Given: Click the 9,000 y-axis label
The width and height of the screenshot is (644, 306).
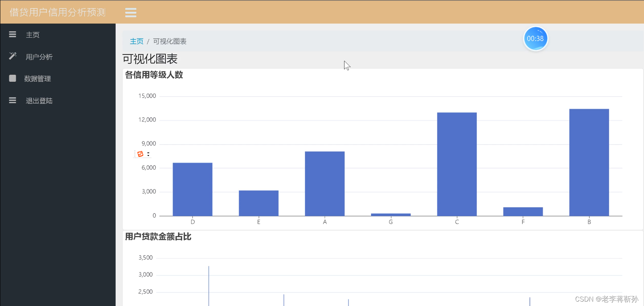Looking at the screenshot, I should 149,144.
